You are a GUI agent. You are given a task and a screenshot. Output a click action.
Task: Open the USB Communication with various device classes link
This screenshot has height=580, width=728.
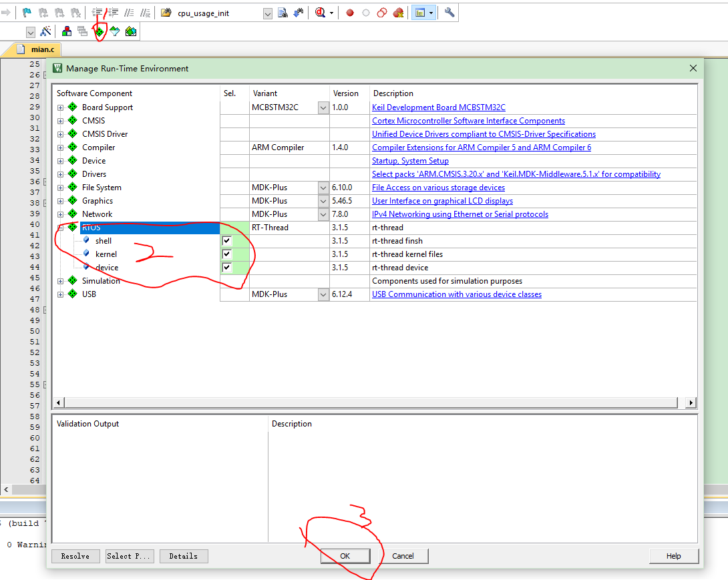tap(456, 294)
